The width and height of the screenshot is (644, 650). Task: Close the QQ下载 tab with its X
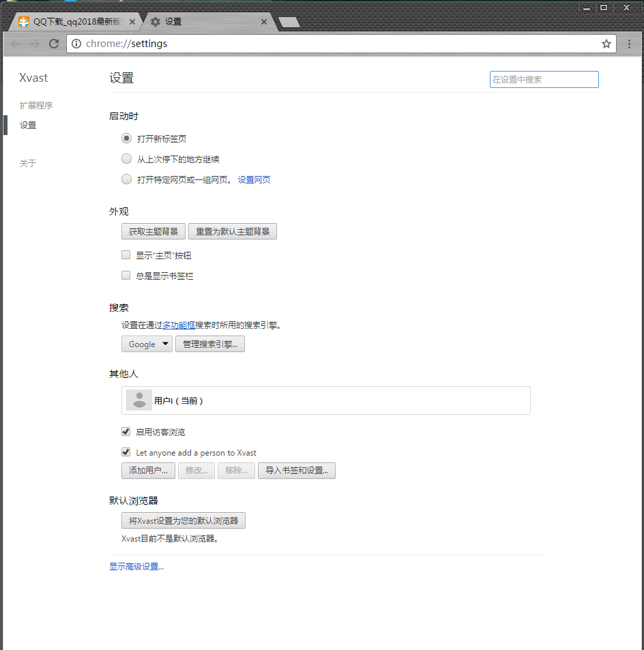[132, 22]
